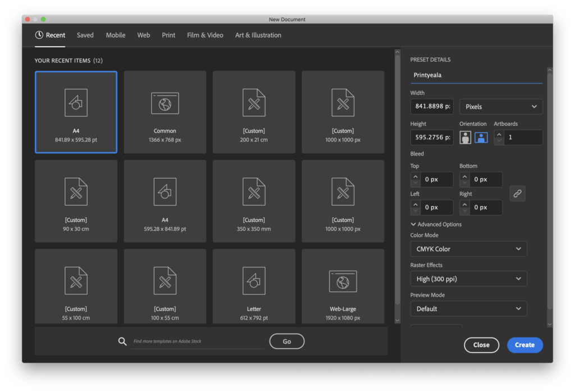
Task: Pick the Custom 200 x 21 cm preset
Action: coord(254,112)
